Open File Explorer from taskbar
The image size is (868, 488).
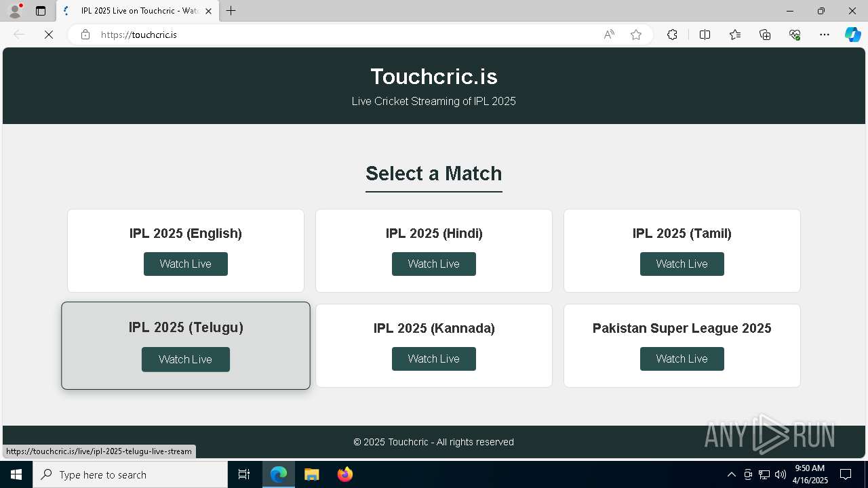(311, 474)
